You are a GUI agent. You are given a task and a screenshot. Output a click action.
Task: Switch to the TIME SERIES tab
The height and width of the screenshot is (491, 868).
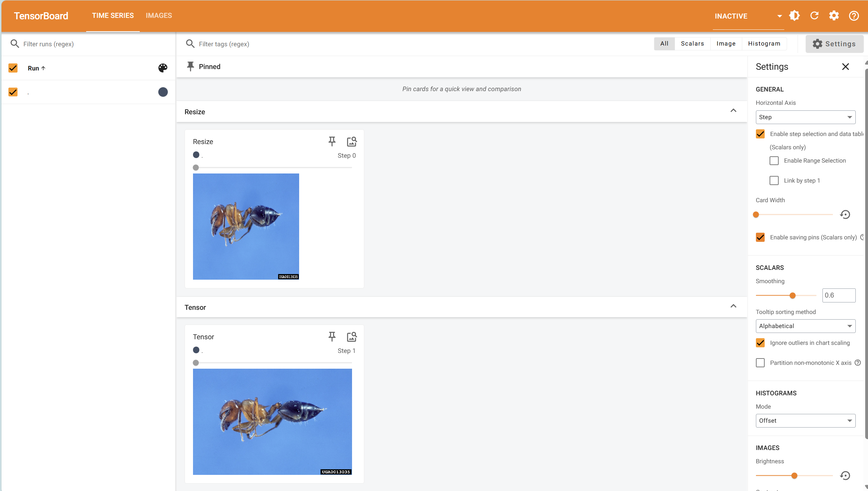click(113, 16)
